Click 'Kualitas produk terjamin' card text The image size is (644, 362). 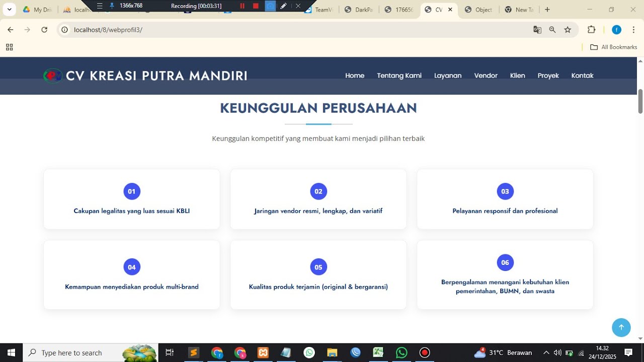click(318, 287)
